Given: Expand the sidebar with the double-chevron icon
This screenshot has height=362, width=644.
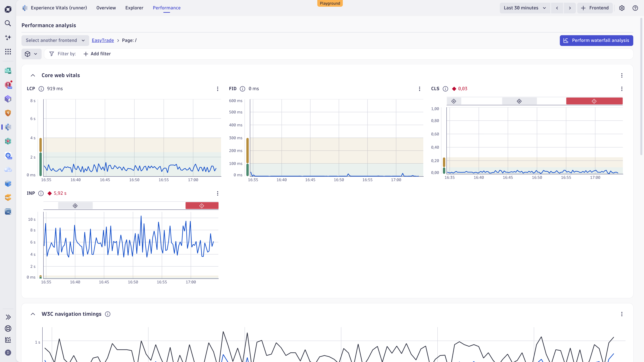Looking at the screenshot, I should [x=8, y=317].
